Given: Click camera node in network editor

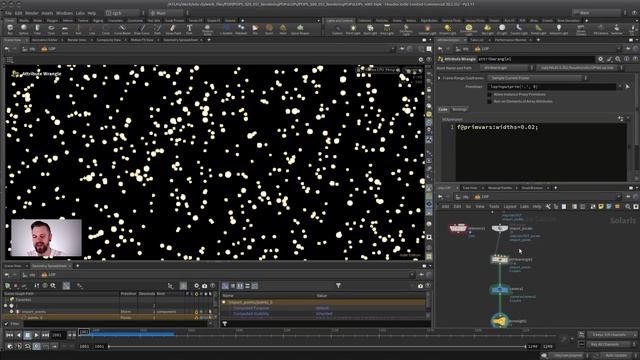Looking at the screenshot, I should (499, 289).
